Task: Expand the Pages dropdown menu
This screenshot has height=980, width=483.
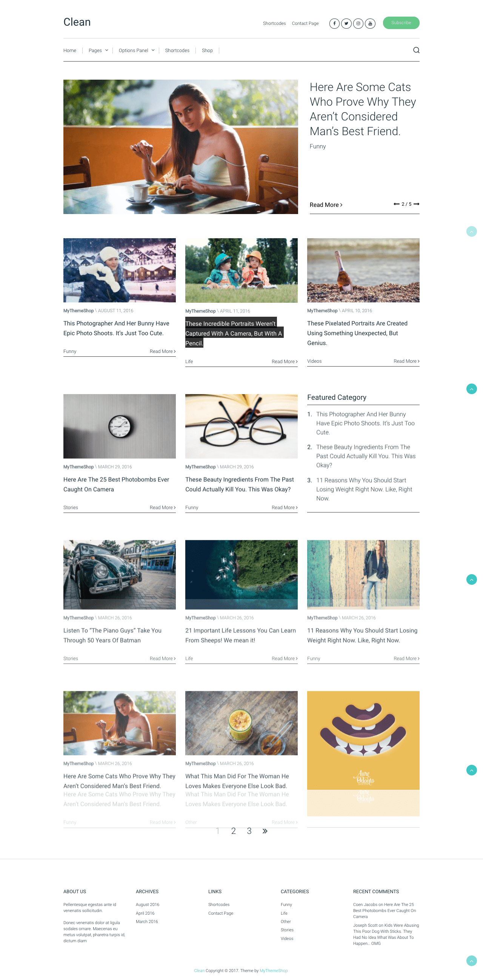Action: [98, 50]
